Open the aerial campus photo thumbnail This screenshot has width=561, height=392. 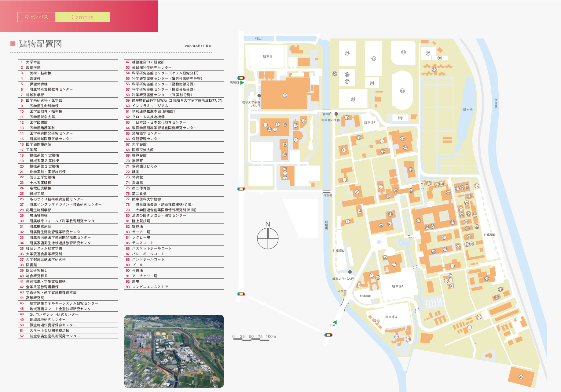(174, 351)
